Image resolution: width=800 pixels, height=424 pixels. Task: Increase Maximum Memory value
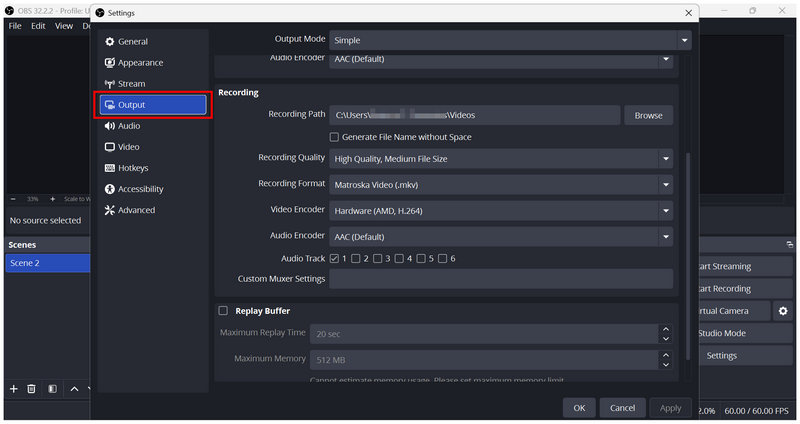[x=666, y=355]
